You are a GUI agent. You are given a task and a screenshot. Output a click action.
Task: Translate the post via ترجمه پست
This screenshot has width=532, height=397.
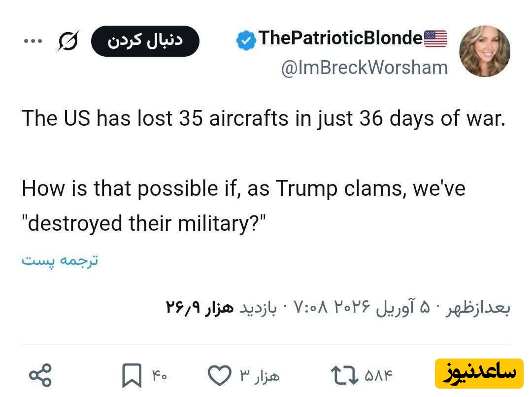pos(60,260)
